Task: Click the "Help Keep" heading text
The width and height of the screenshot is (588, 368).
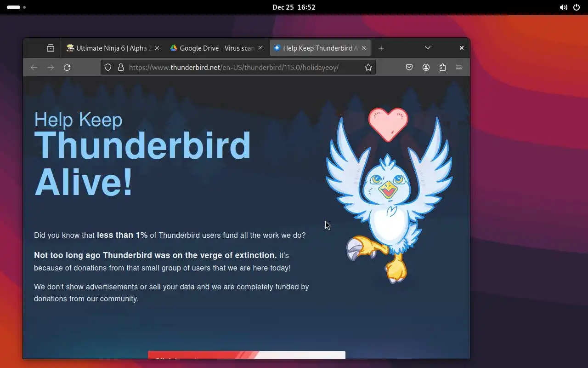Action: pyautogui.click(x=78, y=120)
